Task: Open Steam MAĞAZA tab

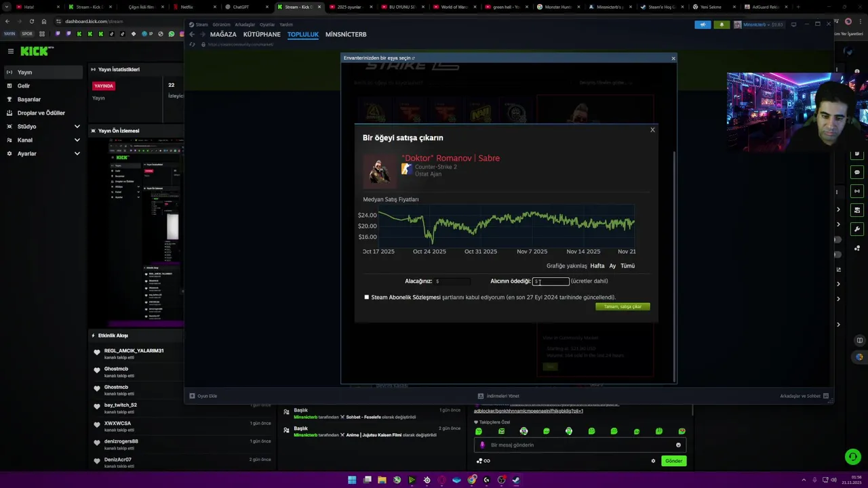Action: 223,35
